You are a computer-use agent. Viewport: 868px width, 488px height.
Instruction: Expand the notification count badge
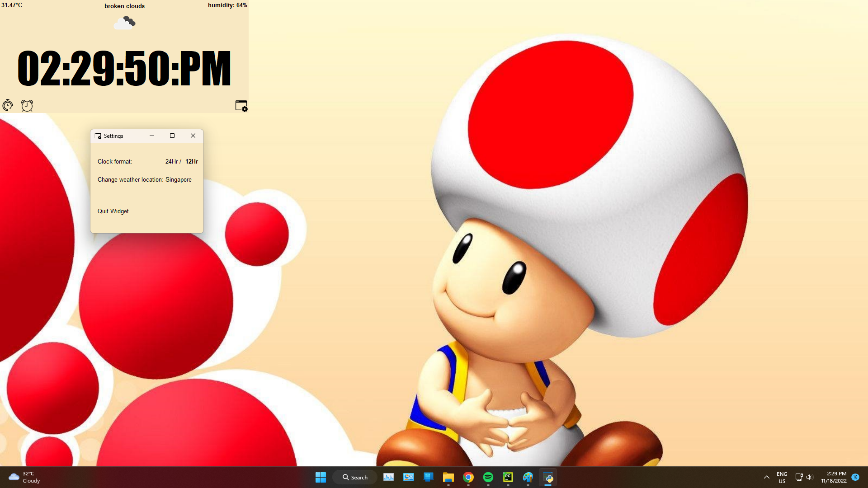tap(854, 477)
